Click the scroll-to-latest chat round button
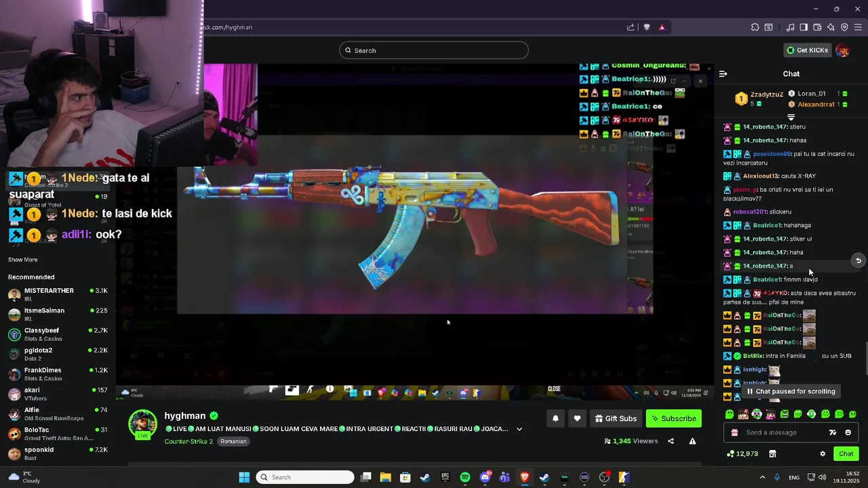The height and width of the screenshot is (488, 868). click(x=858, y=260)
